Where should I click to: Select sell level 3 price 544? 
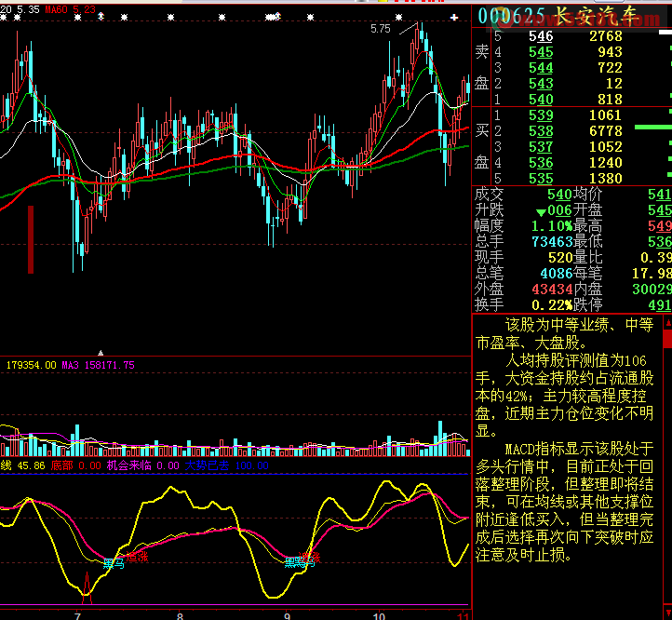[541, 68]
